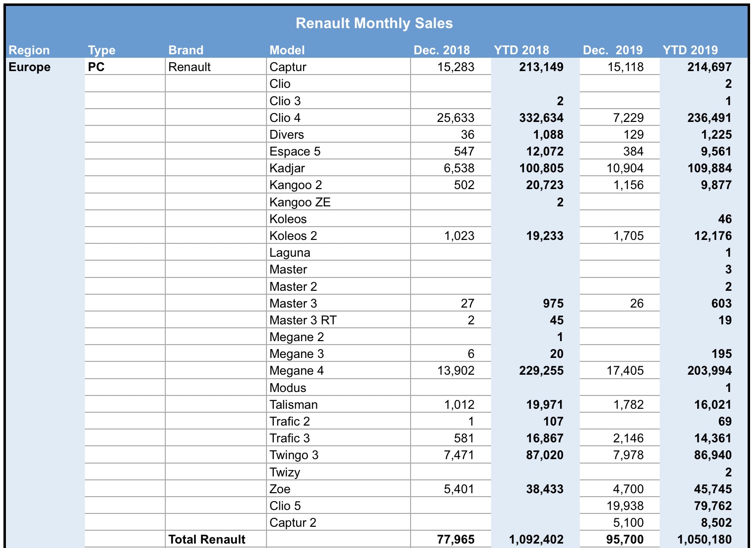Image resolution: width=756 pixels, height=548 pixels.
Task: Click Kangoo 2 YTD 2018 value 20,723
Action: pos(544,185)
